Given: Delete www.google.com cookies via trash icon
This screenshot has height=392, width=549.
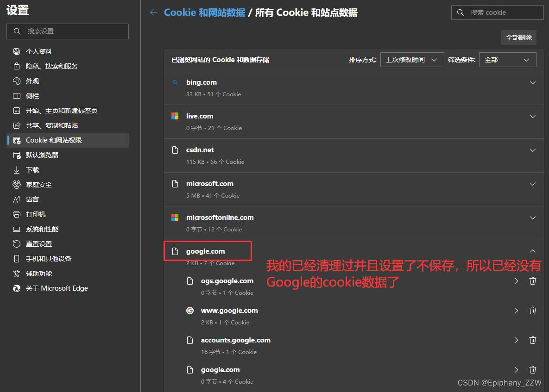Looking at the screenshot, I should (532, 311).
